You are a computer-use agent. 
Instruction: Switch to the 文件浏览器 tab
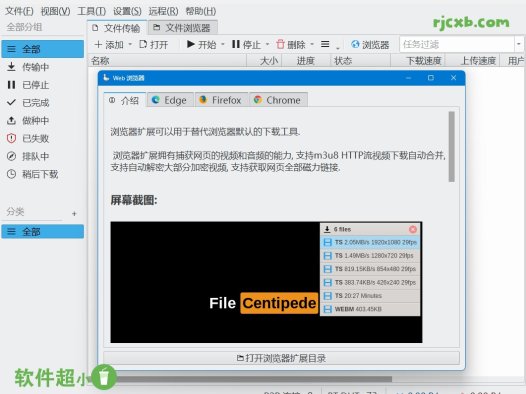tap(182, 28)
